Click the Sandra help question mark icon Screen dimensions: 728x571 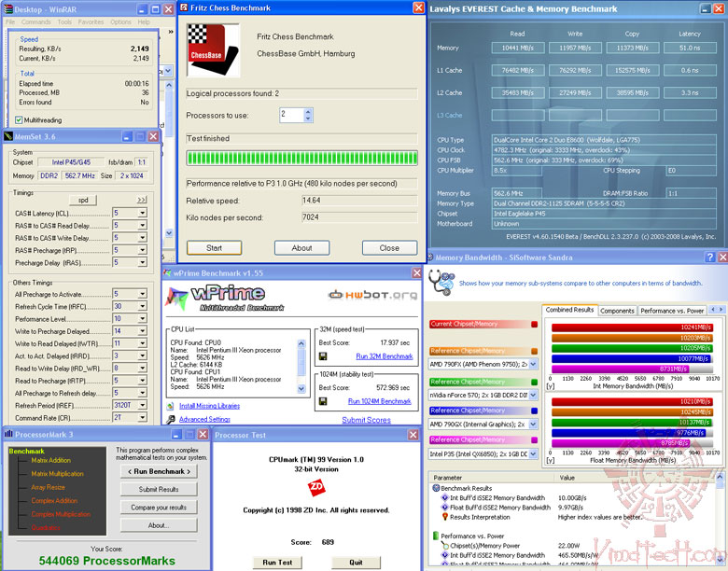click(x=709, y=258)
